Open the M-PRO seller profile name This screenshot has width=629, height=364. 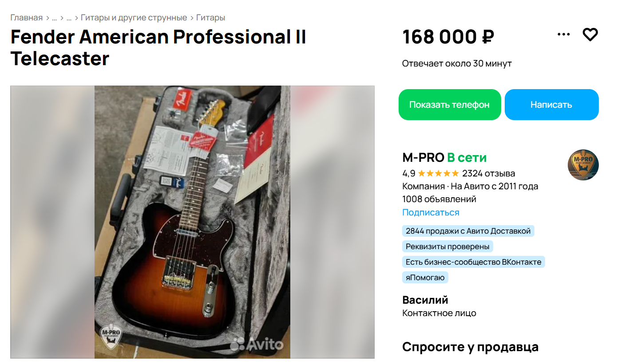pos(423,157)
